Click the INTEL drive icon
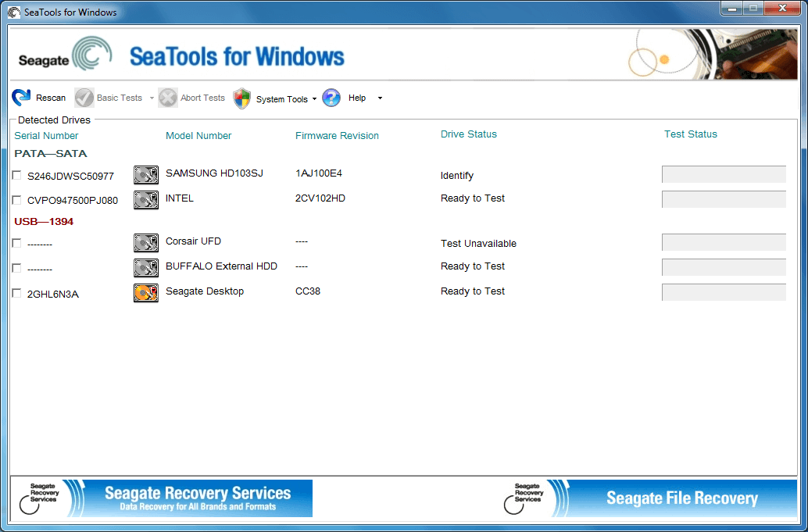The height and width of the screenshot is (532, 808). click(x=146, y=199)
